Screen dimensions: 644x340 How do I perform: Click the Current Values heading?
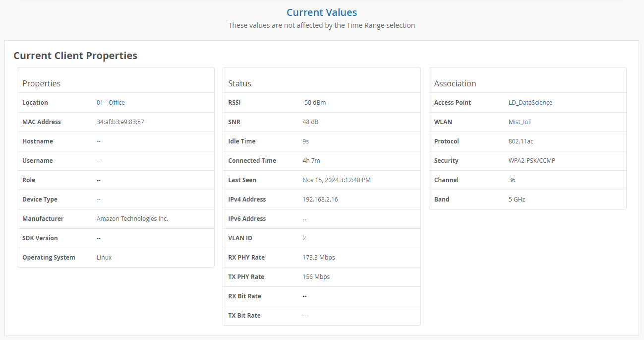point(322,12)
